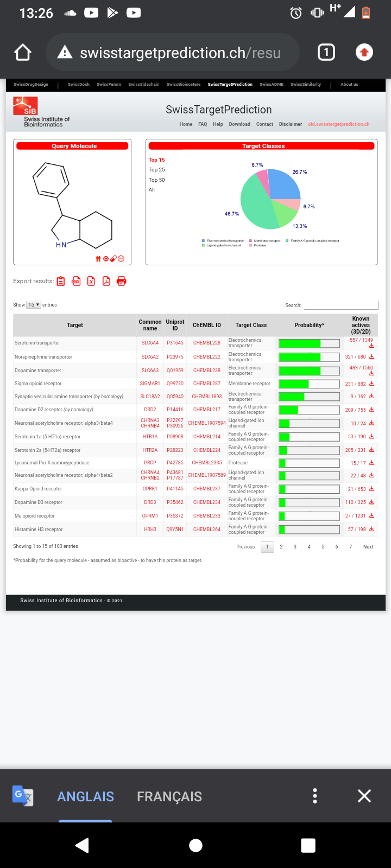Screen dimensions: 391x868
Task: Tap the Android home navigation button
Action: (x=195, y=845)
